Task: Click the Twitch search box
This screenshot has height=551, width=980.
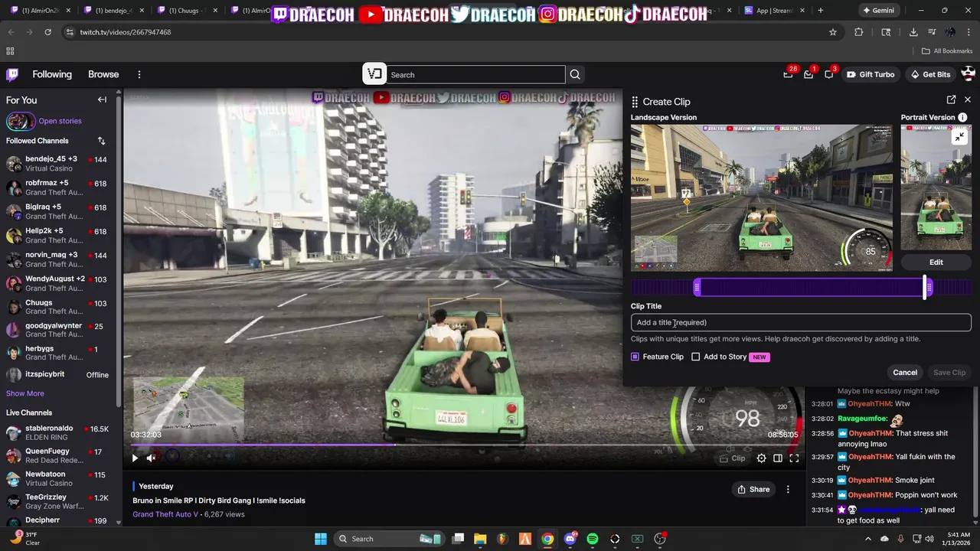Action: [475, 74]
